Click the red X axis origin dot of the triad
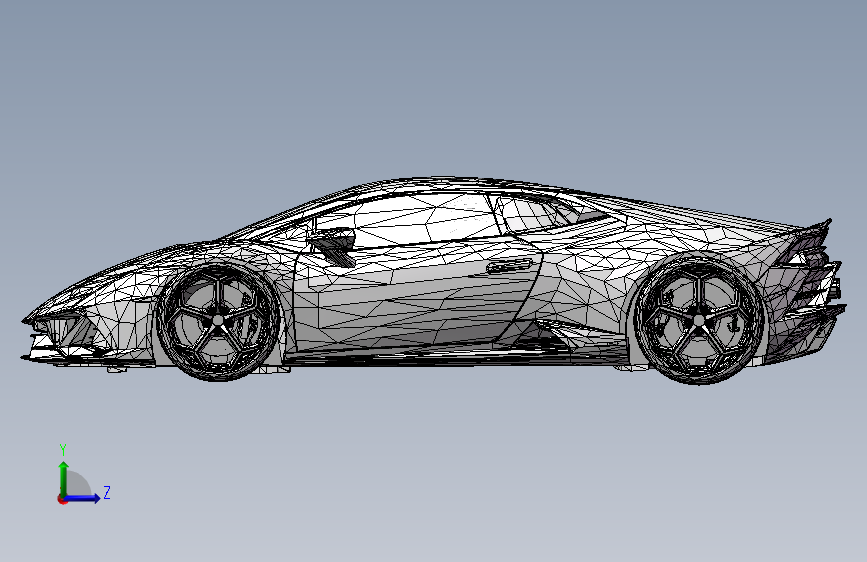This screenshot has height=562, width=867. 61,499
